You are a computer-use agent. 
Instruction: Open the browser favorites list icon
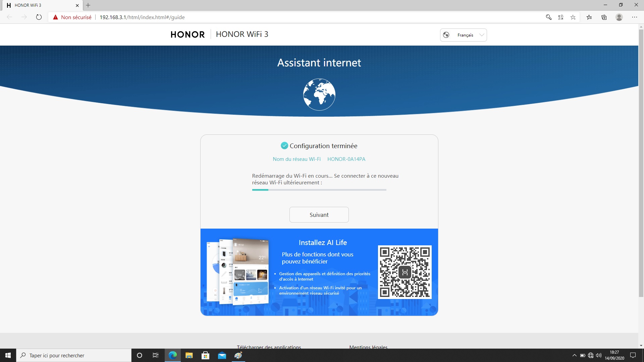click(x=589, y=17)
